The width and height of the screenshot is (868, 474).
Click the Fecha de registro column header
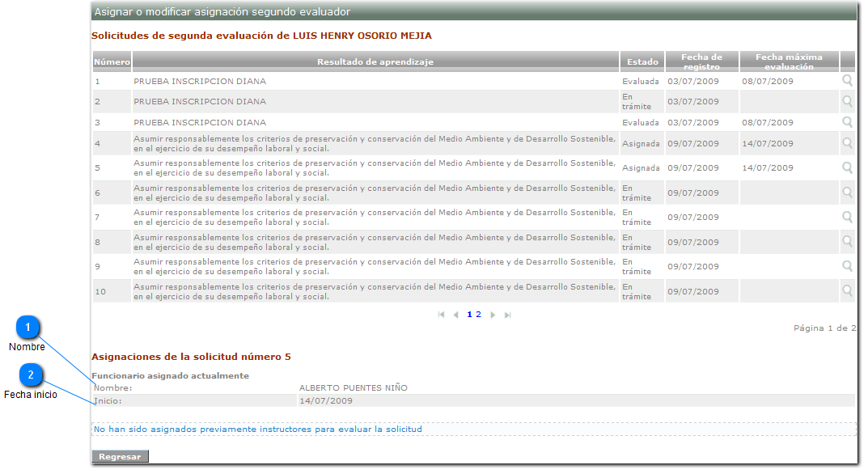[x=702, y=61]
